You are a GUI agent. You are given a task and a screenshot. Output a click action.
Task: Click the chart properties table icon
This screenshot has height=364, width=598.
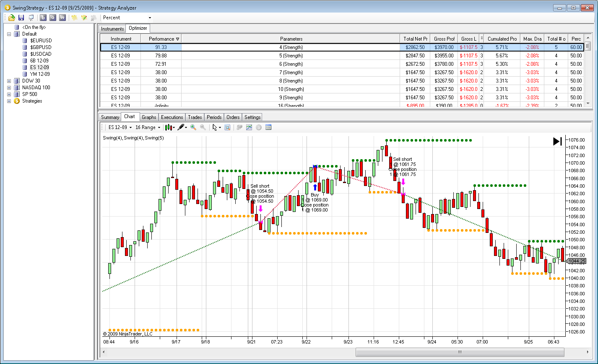click(x=268, y=127)
